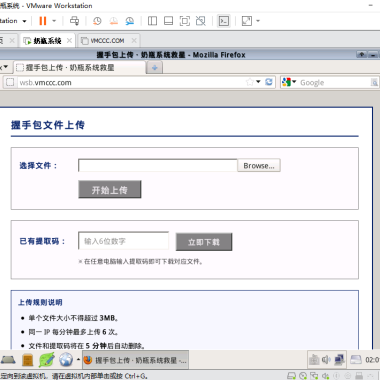Click the site identity icon in address bar

coord(10,82)
